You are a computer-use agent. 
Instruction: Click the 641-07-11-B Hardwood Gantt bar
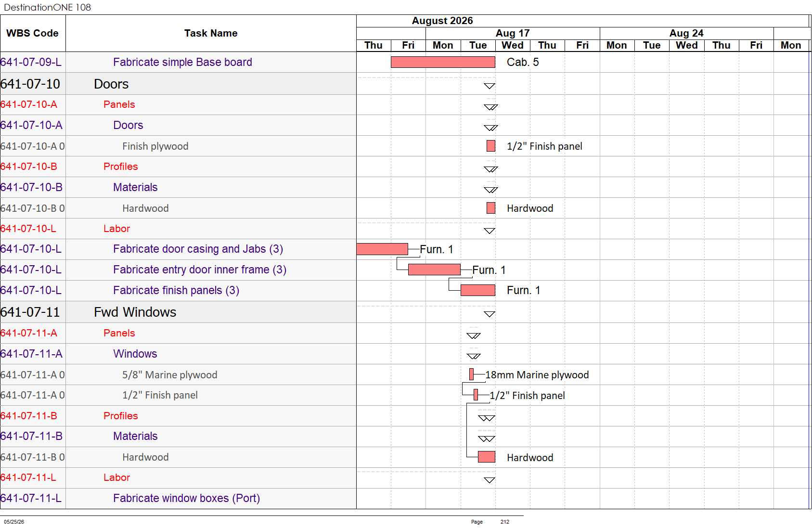coord(487,457)
